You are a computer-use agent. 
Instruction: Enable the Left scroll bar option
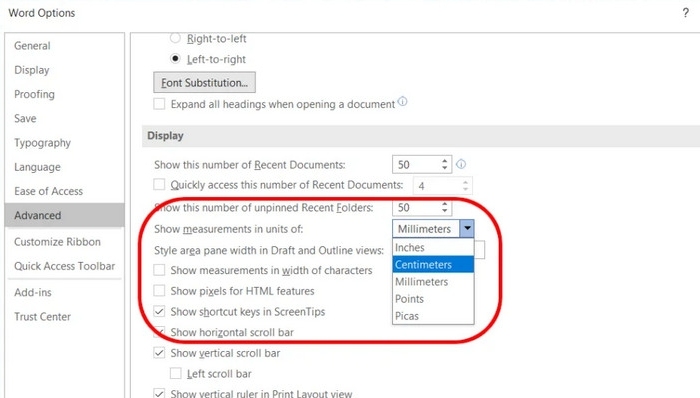click(175, 373)
